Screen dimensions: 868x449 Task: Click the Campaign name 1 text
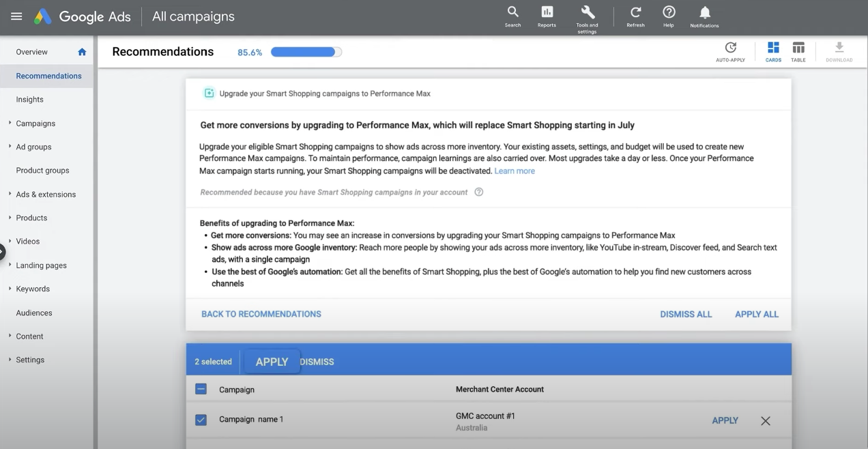click(251, 419)
